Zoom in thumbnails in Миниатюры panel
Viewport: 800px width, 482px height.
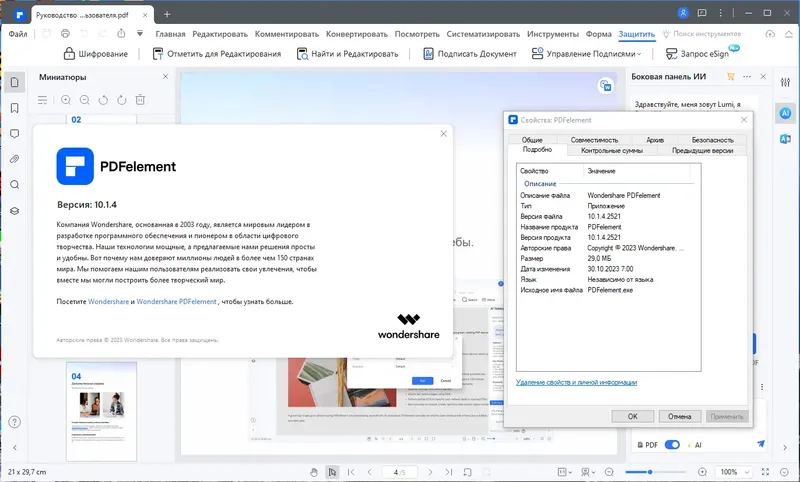66,100
